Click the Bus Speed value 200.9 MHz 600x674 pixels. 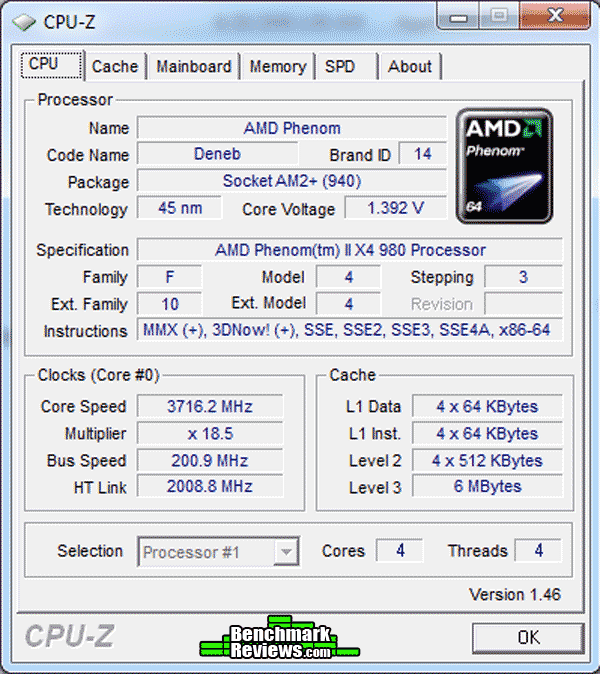(210, 460)
